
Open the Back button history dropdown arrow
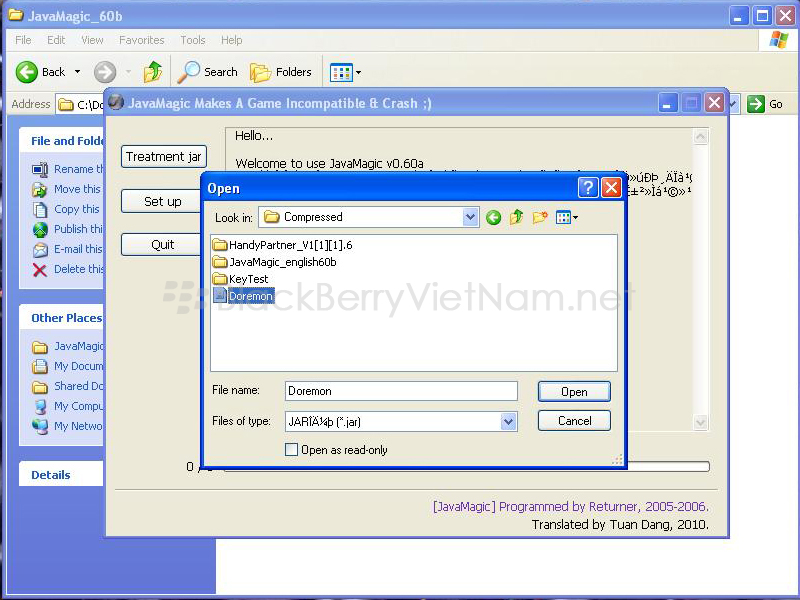[x=78, y=72]
